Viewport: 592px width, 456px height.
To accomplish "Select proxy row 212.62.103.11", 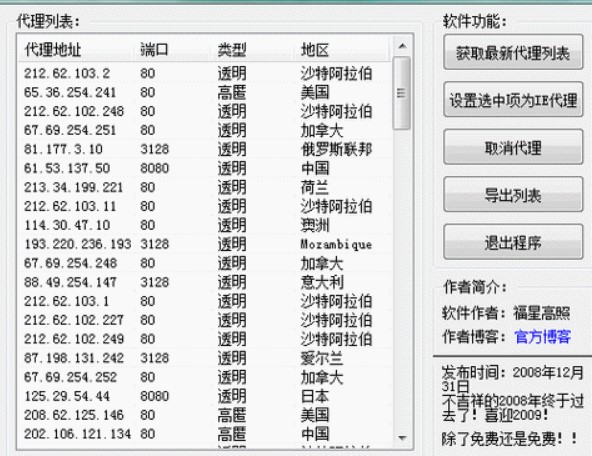I will pos(205,206).
